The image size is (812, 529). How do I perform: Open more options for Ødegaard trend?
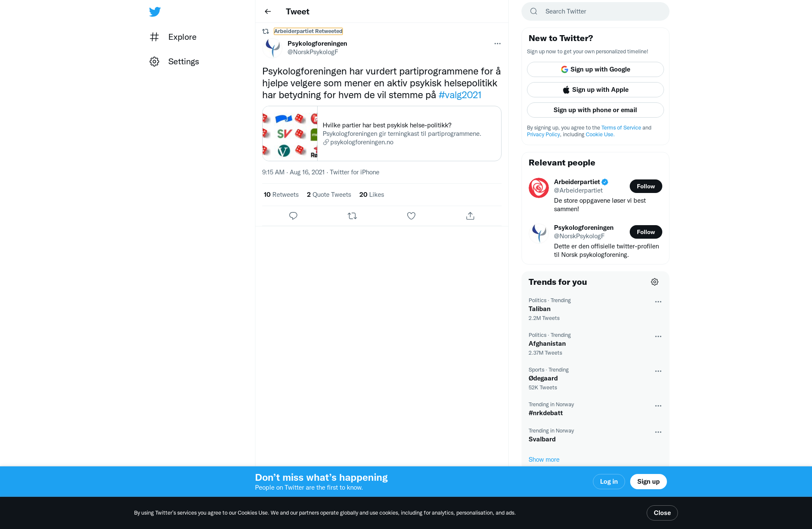658,371
